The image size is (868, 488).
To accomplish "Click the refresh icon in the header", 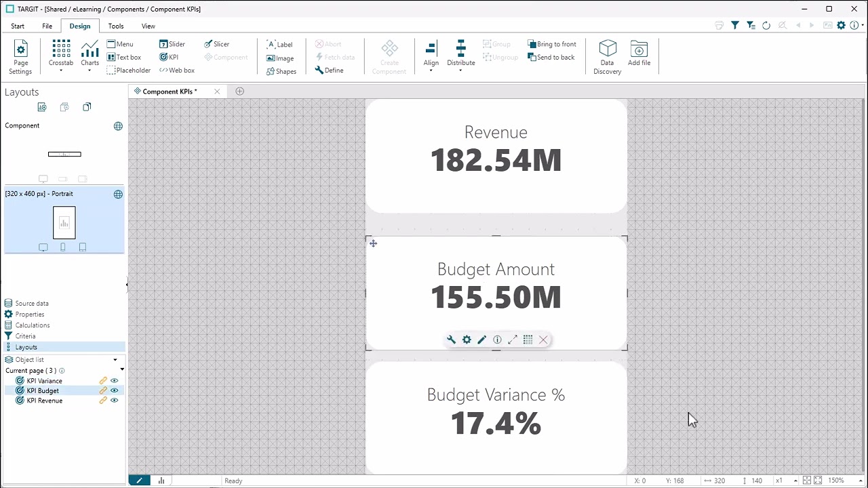I will tap(766, 26).
